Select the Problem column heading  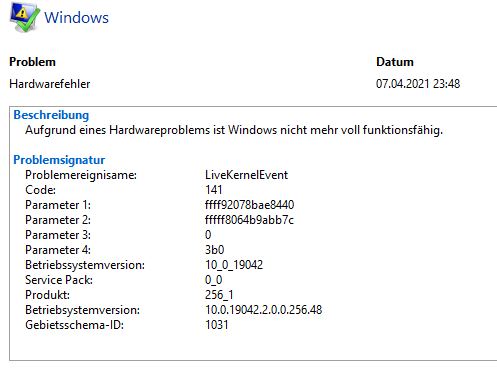(32, 62)
